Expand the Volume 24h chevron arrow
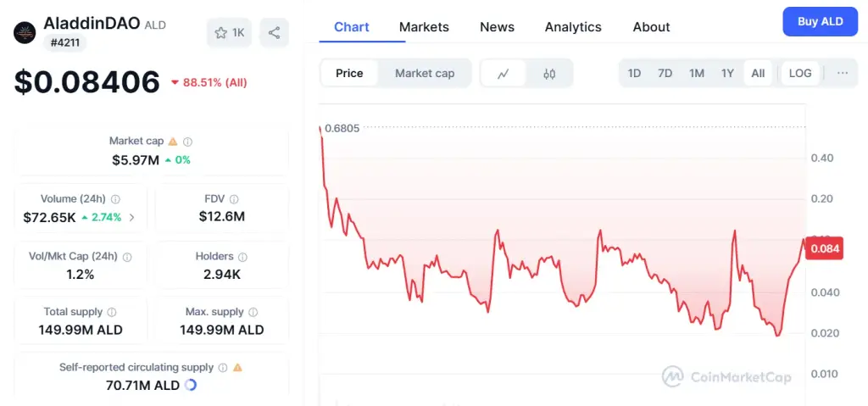The image size is (868, 406). click(131, 218)
